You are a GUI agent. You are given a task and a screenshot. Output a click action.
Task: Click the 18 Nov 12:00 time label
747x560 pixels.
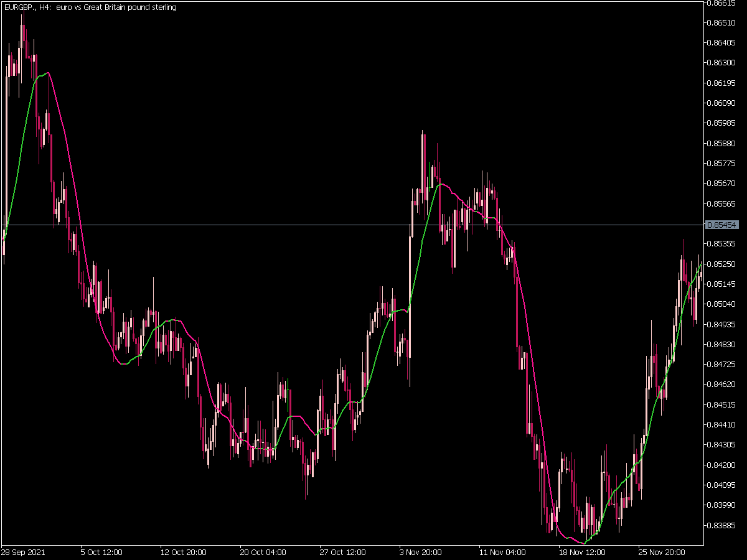[582, 552]
